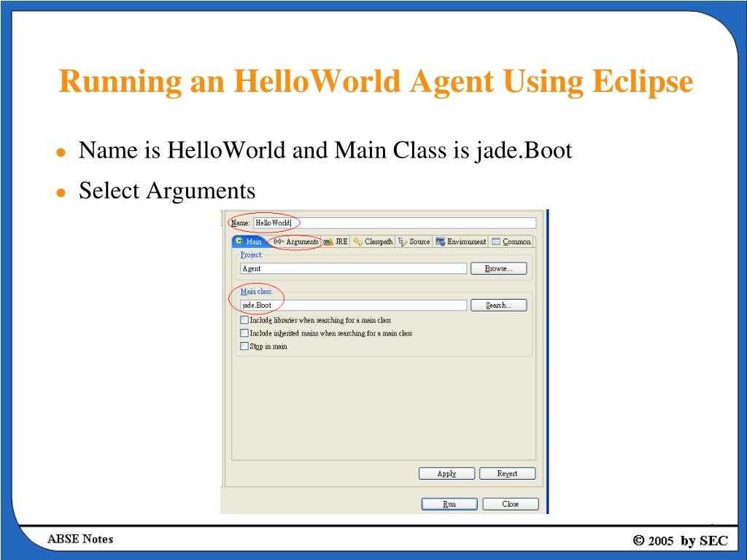Click the Apply button
747x560 pixels.
pyautogui.click(x=447, y=473)
